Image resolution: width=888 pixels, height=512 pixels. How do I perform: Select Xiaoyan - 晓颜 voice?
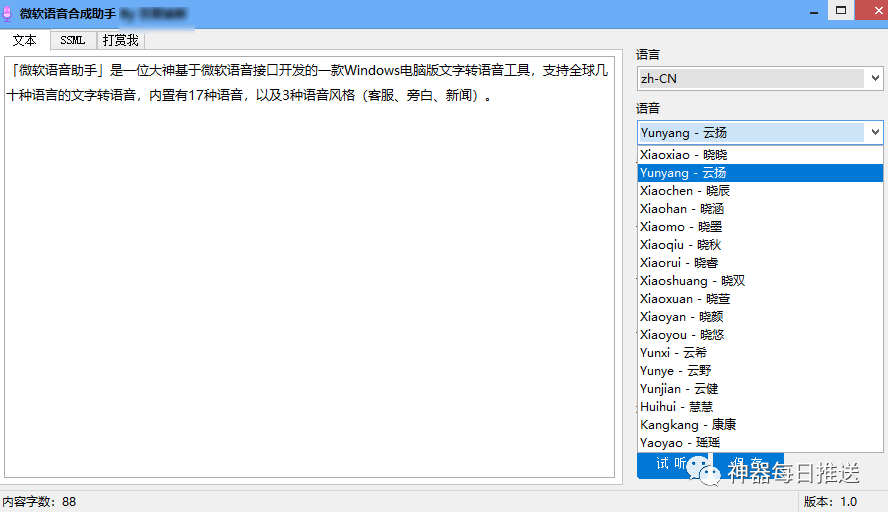point(760,317)
